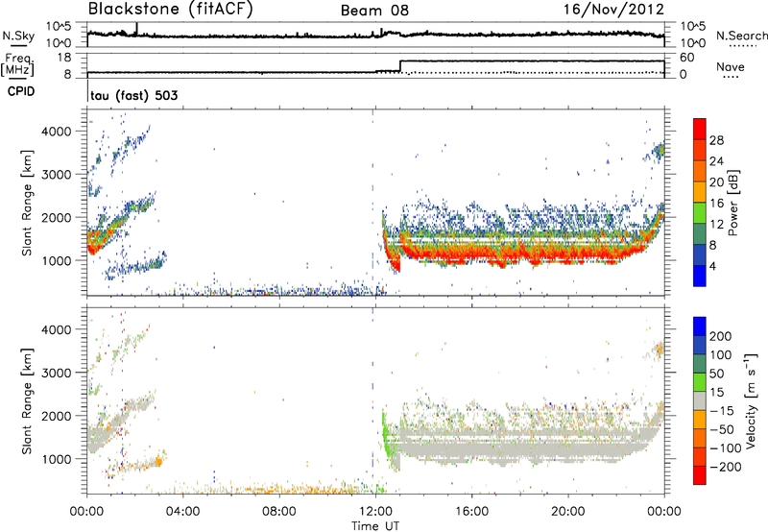
Task: Click the "16:00" time tick label
Action: coord(471,512)
